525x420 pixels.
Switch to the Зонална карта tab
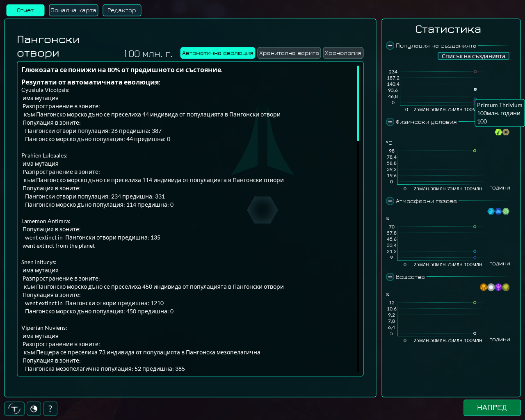pyautogui.click(x=73, y=10)
